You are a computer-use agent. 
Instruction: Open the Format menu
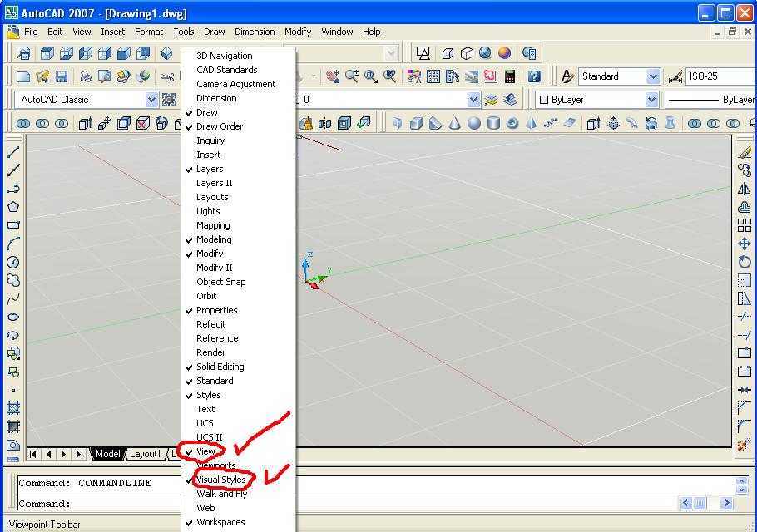click(x=149, y=32)
